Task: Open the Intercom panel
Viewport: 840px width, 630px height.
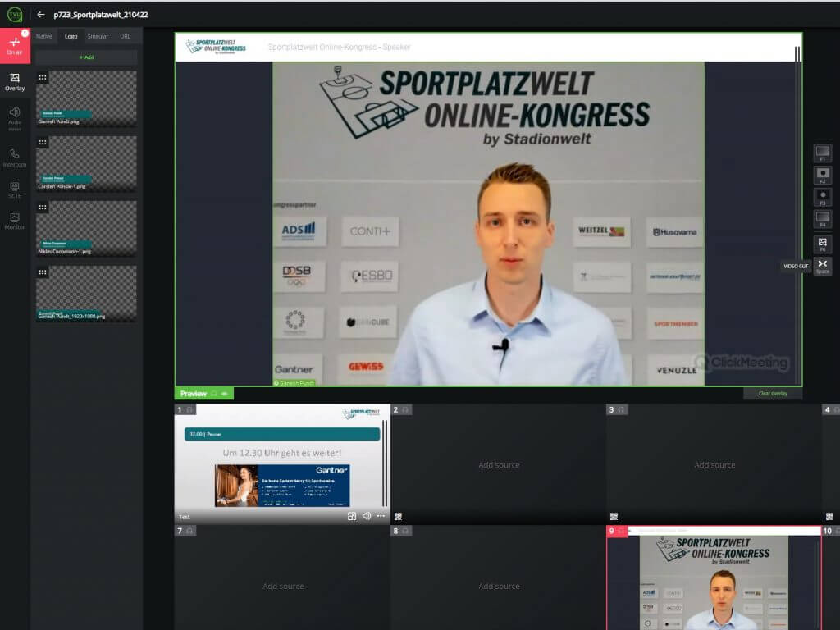Action: coord(15,157)
